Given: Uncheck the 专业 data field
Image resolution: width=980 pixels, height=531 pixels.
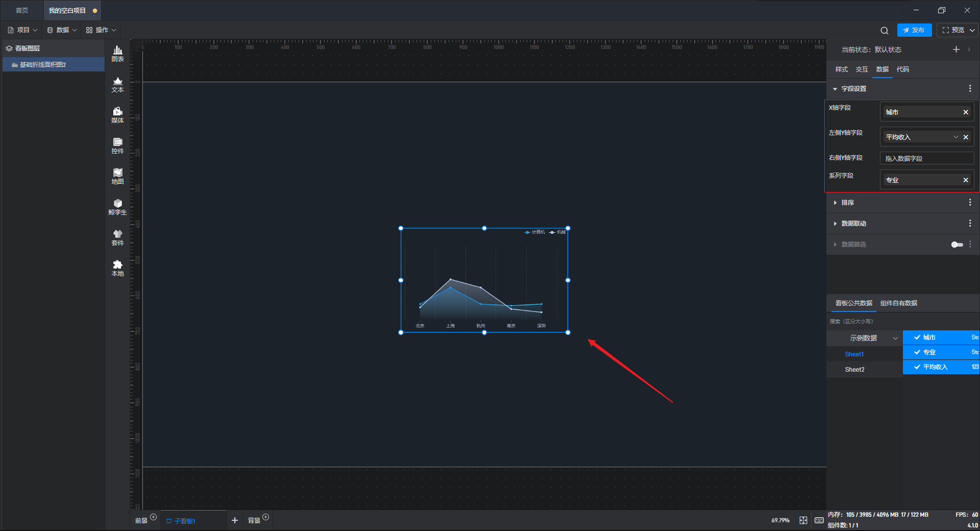Looking at the screenshot, I should (x=917, y=352).
